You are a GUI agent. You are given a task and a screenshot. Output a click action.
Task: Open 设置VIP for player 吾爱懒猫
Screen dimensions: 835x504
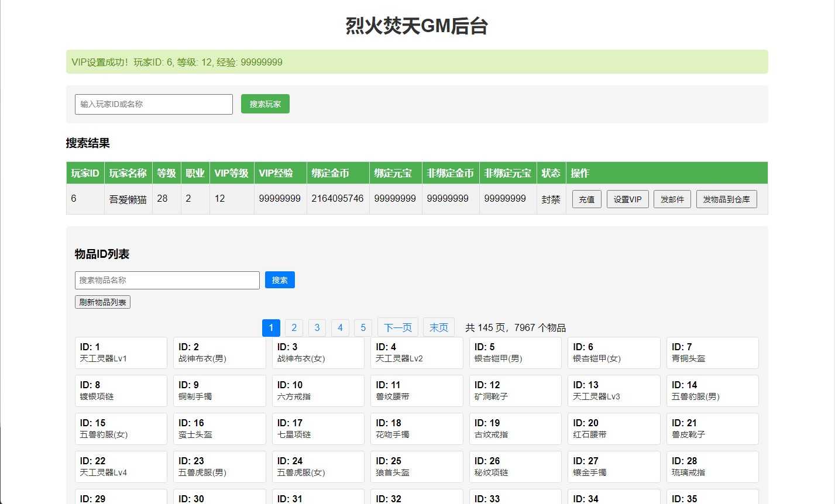[627, 199]
